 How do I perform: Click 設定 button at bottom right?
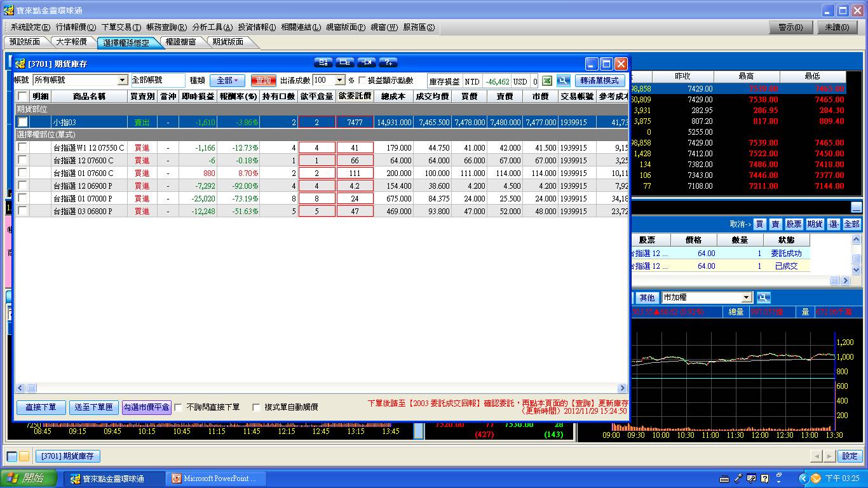coord(850,456)
